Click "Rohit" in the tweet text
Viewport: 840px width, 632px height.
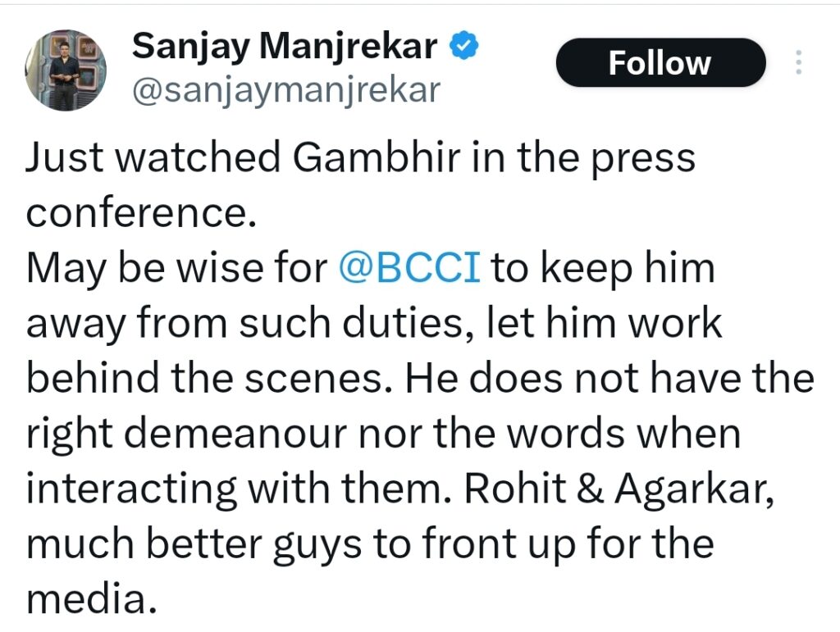[x=504, y=489]
